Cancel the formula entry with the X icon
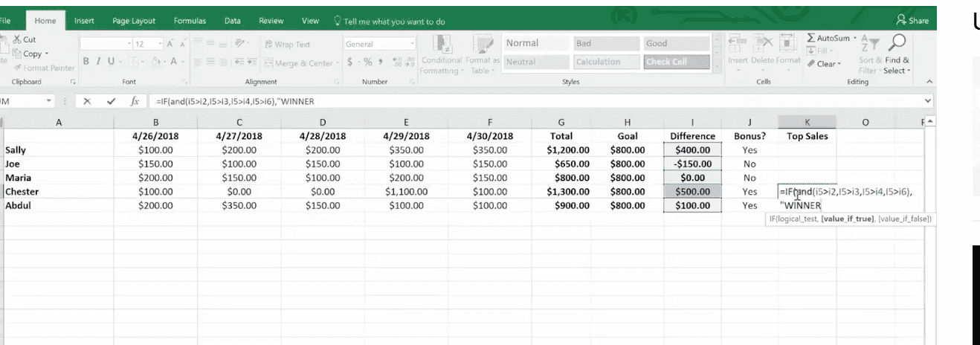 click(88, 101)
